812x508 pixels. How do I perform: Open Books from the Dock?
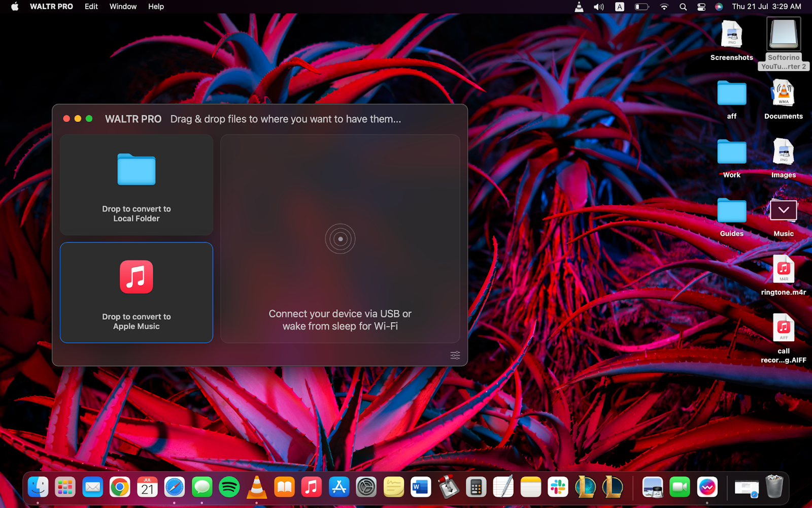[284, 488]
